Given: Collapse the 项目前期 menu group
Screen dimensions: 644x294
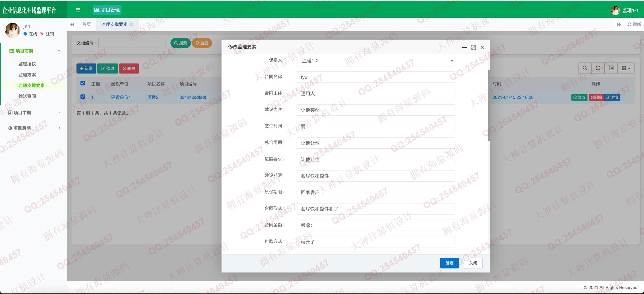Looking at the screenshot, I should [34, 51].
